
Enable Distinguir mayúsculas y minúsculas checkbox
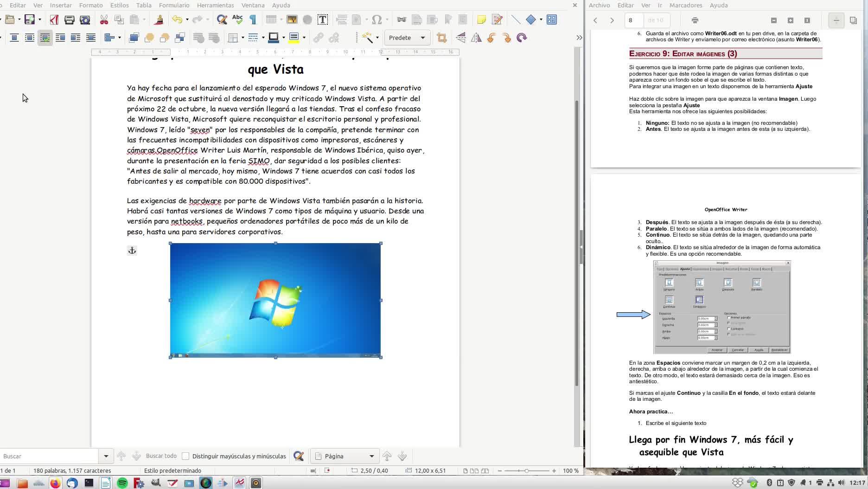pos(185,456)
